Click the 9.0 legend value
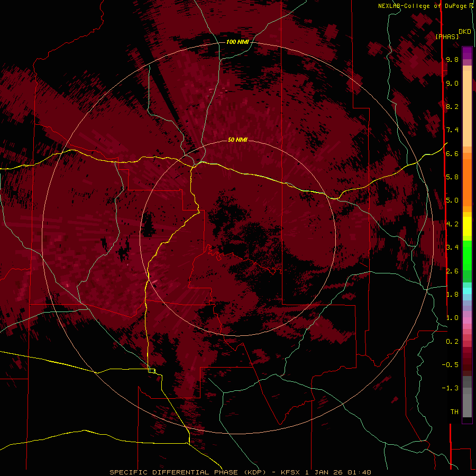Viewport: 476px width, 476px height. coord(452,83)
